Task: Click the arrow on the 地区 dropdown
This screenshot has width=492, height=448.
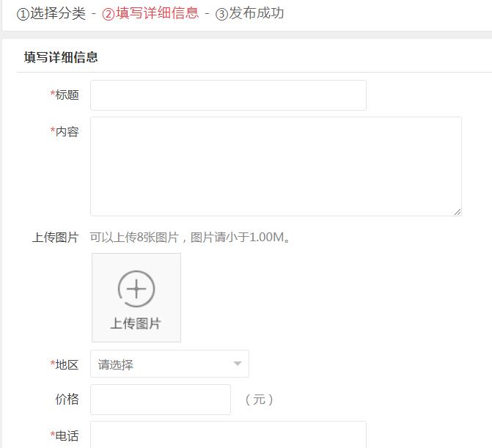Action: coord(237,364)
